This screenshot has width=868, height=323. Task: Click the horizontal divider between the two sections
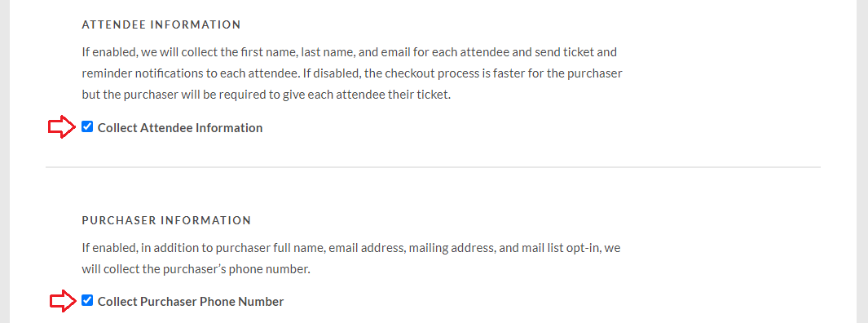point(433,166)
